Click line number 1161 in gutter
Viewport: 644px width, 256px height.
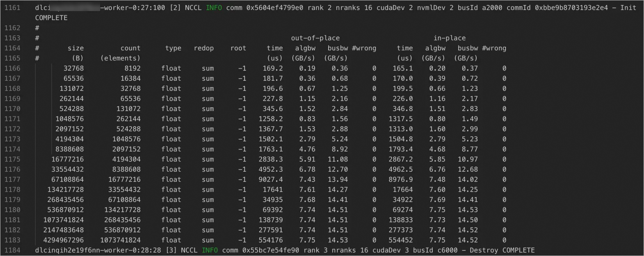coord(12,8)
